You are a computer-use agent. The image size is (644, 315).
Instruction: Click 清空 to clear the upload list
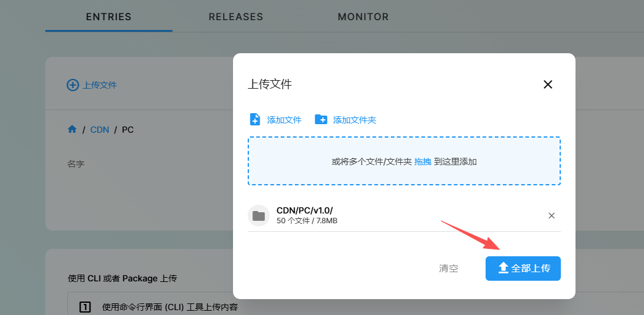click(x=448, y=269)
